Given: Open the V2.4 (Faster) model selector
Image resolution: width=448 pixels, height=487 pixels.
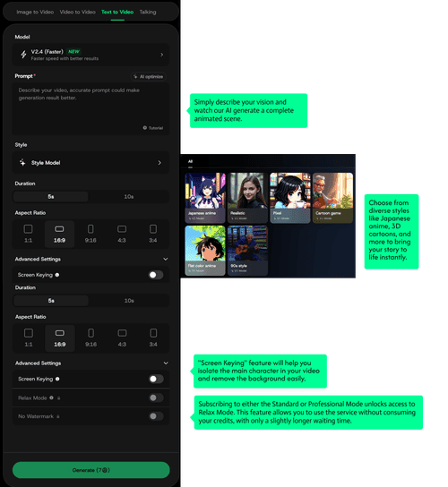Looking at the screenshot, I should [90, 55].
